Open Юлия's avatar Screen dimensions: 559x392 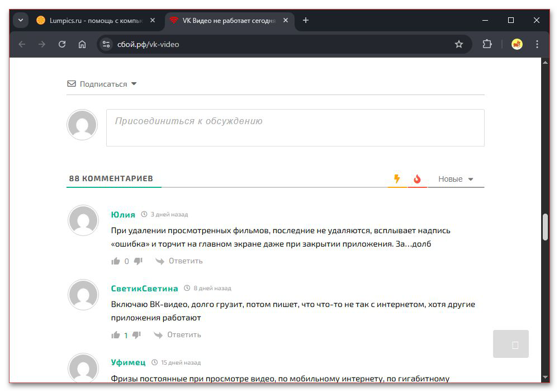pyautogui.click(x=83, y=220)
